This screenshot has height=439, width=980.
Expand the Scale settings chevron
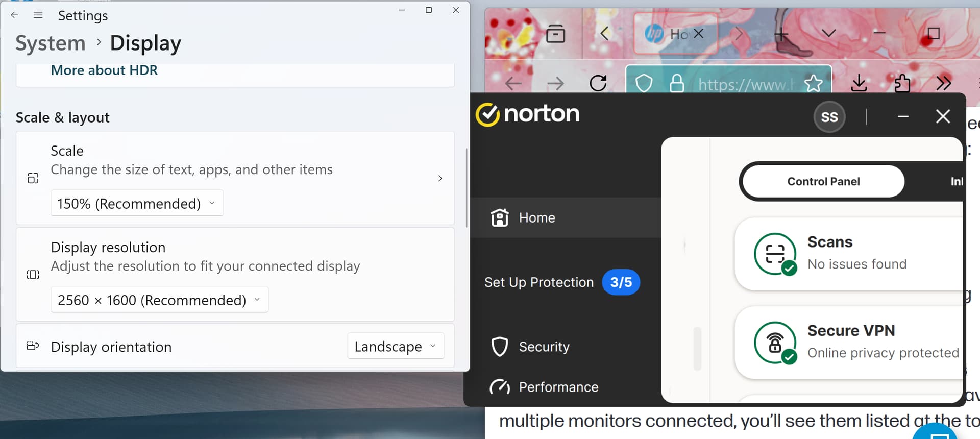pyautogui.click(x=440, y=178)
